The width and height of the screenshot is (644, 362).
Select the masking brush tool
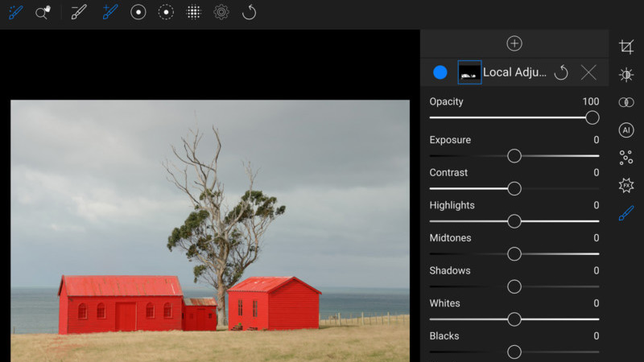[16, 12]
